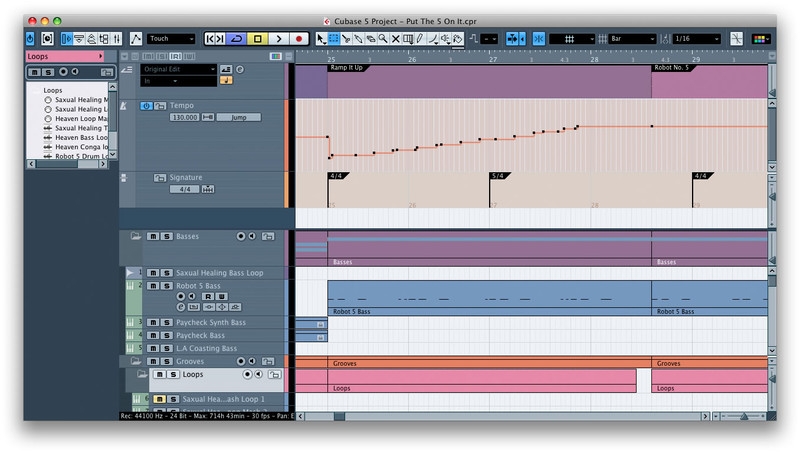Toggle track color display in track list
The image size is (800, 453).
point(276,56)
